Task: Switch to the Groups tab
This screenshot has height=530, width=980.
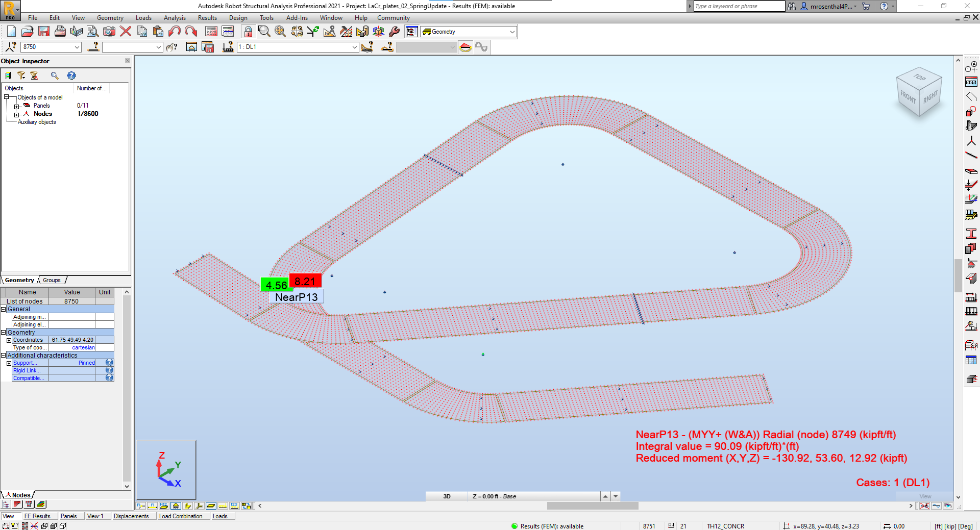Action: point(51,280)
